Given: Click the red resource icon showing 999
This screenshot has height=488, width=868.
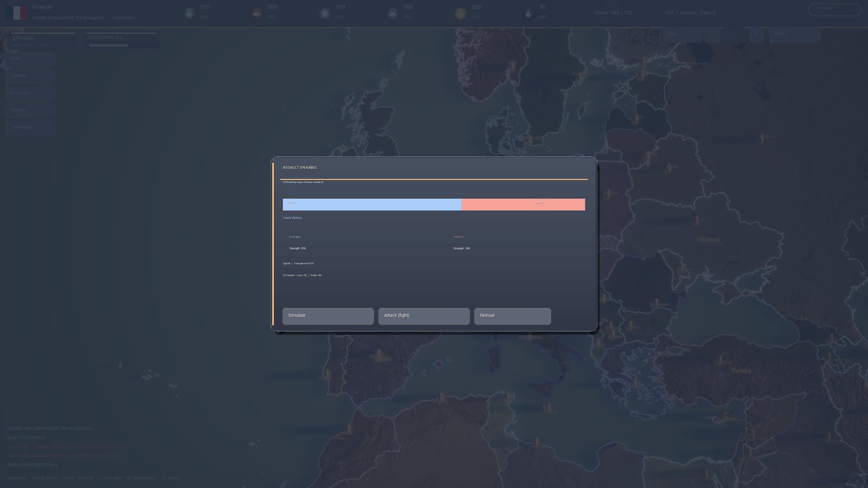Looking at the screenshot, I should (257, 14).
